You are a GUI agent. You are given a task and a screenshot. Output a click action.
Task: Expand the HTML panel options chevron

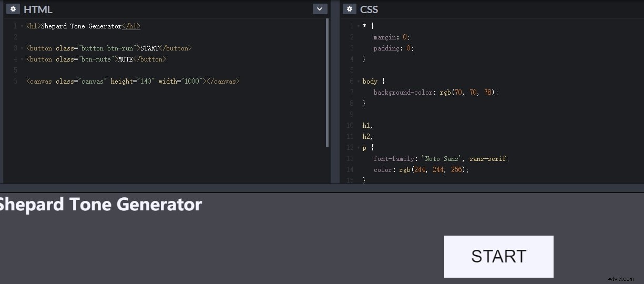pyautogui.click(x=320, y=9)
